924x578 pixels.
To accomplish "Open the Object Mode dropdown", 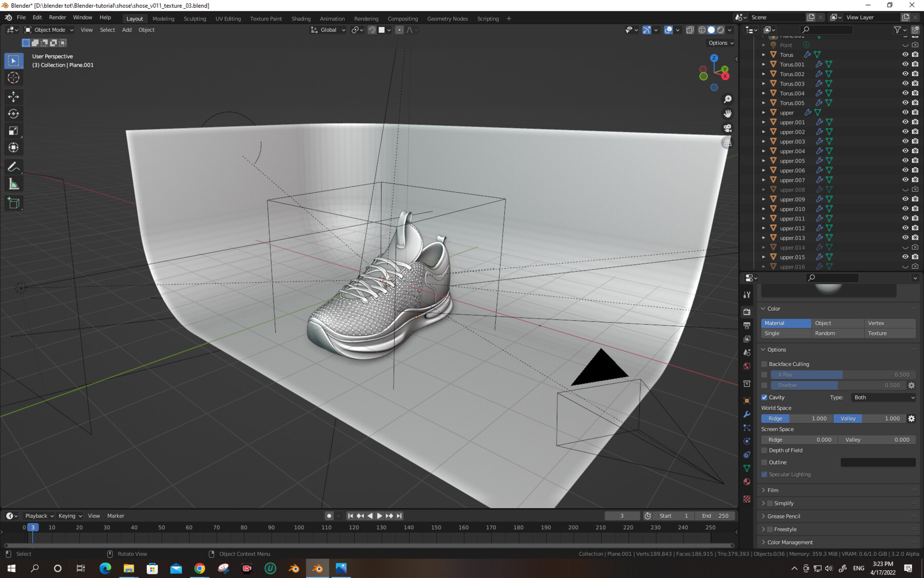I will pyautogui.click(x=49, y=30).
